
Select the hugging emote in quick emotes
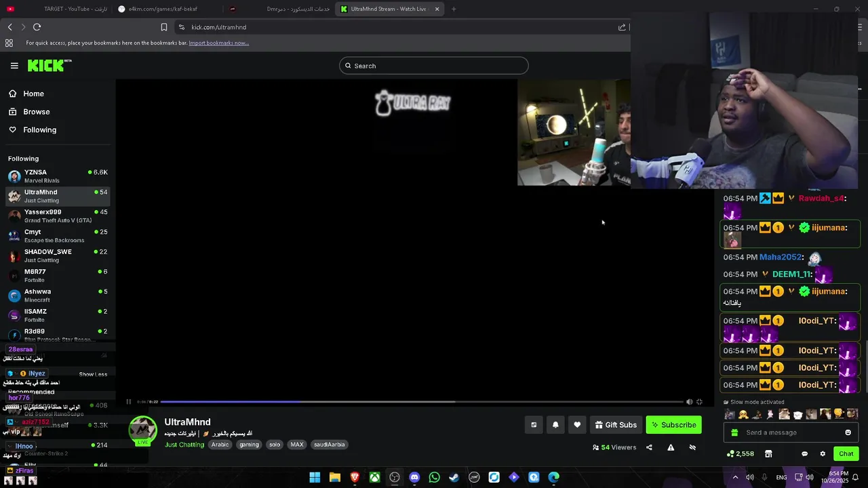tap(743, 414)
